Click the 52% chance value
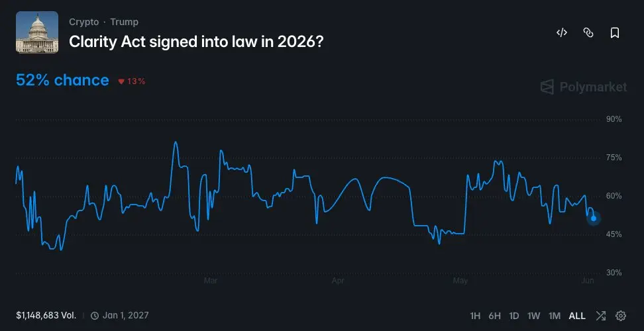The height and width of the screenshot is (331, 644). point(62,80)
